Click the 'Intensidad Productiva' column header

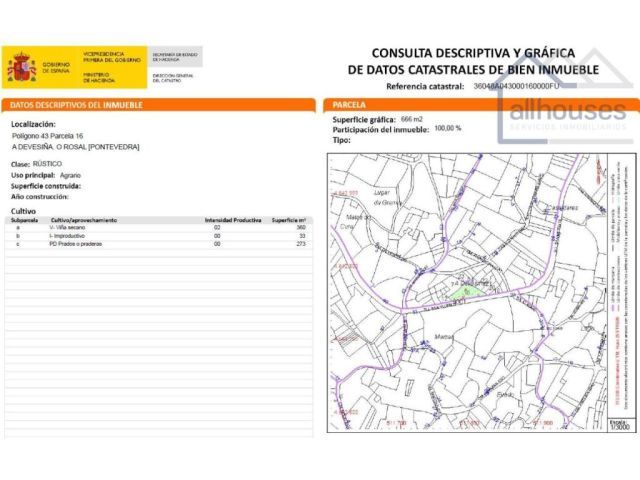(x=233, y=220)
